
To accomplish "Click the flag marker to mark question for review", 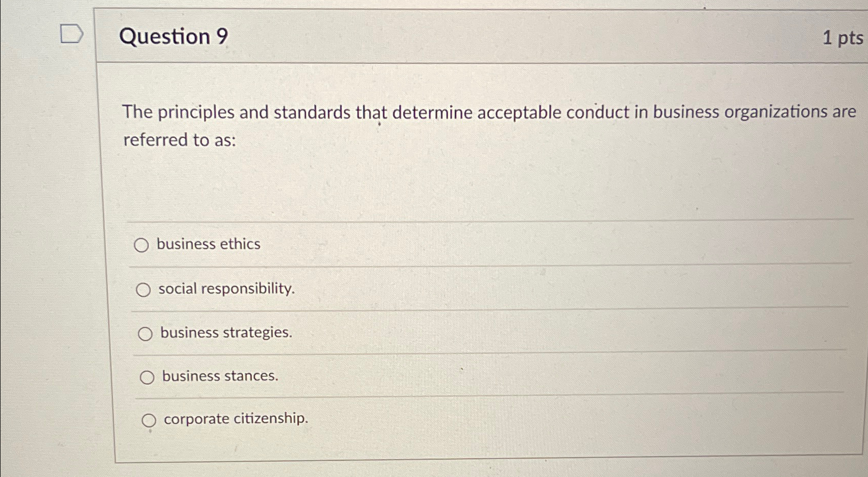I will click(x=72, y=34).
